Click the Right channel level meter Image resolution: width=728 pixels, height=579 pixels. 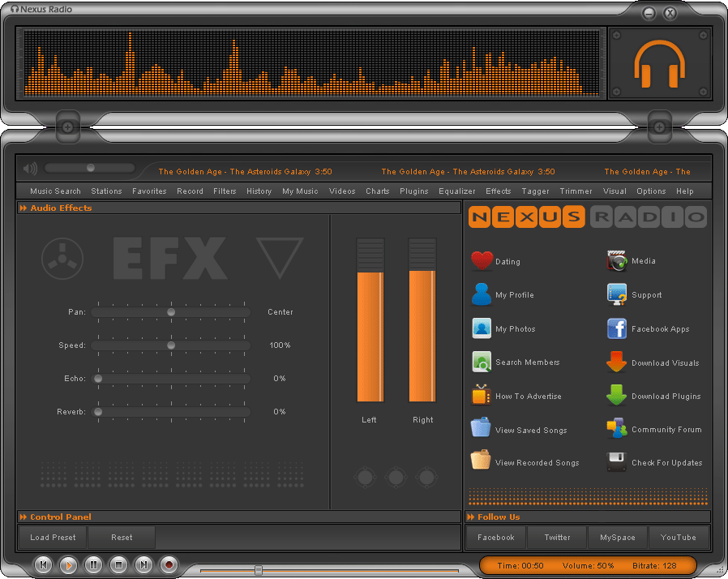pos(422,320)
